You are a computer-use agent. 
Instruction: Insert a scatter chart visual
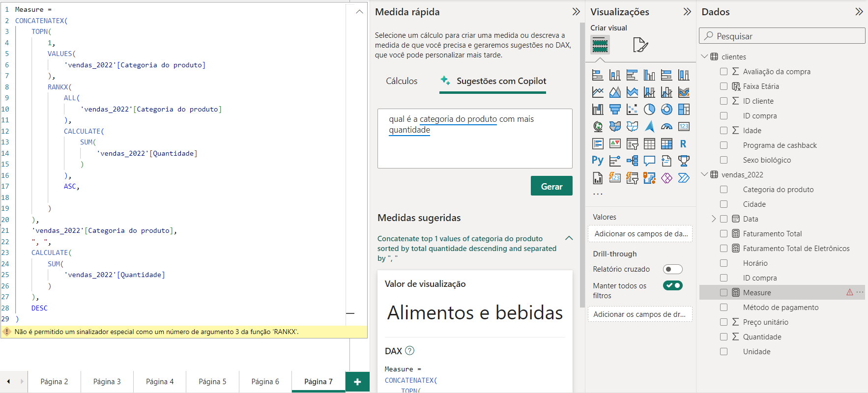[x=632, y=110]
